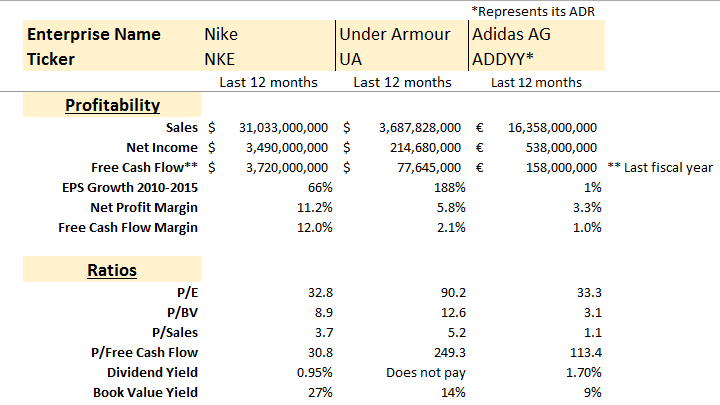The image size is (720, 405).
Task: Select the Adidas AG cell
Action: click(x=510, y=34)
